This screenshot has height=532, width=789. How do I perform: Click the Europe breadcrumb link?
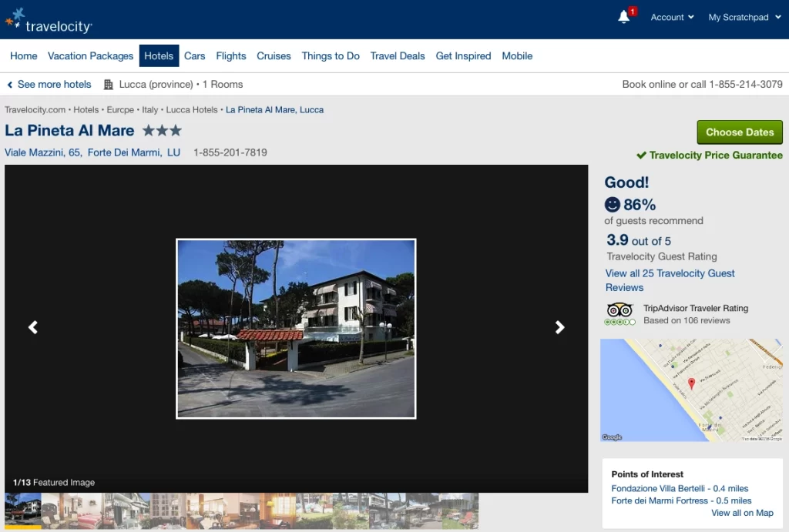120,109
